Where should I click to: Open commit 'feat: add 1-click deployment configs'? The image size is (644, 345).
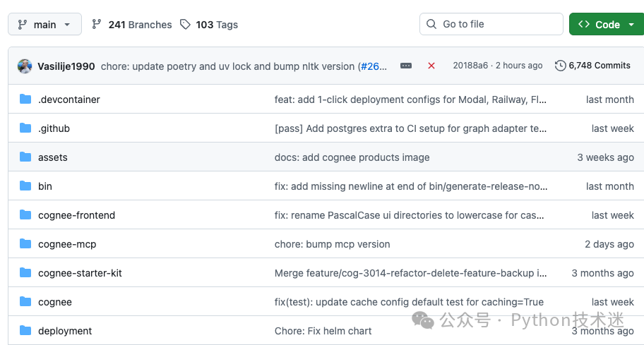[x=410, y=99]
